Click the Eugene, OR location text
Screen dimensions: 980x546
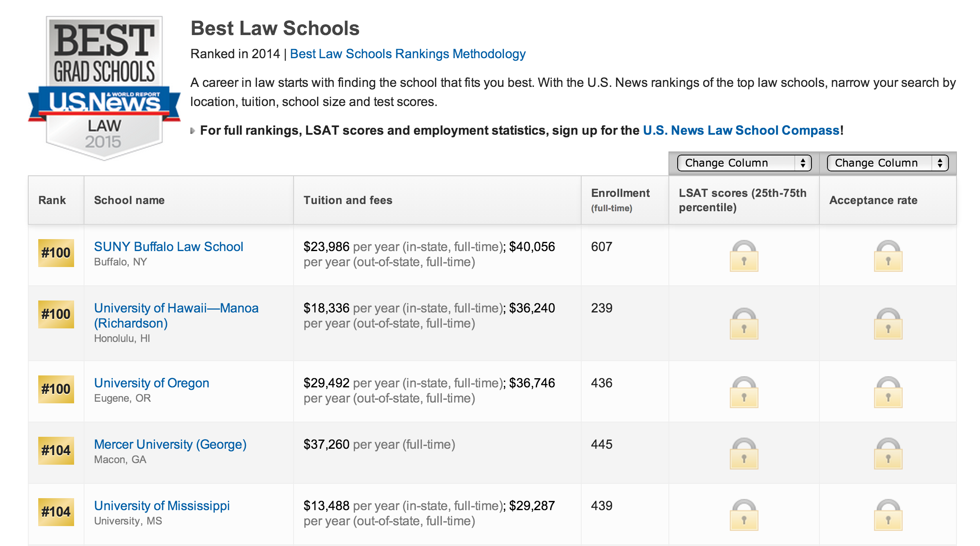[x=122, y=398]
